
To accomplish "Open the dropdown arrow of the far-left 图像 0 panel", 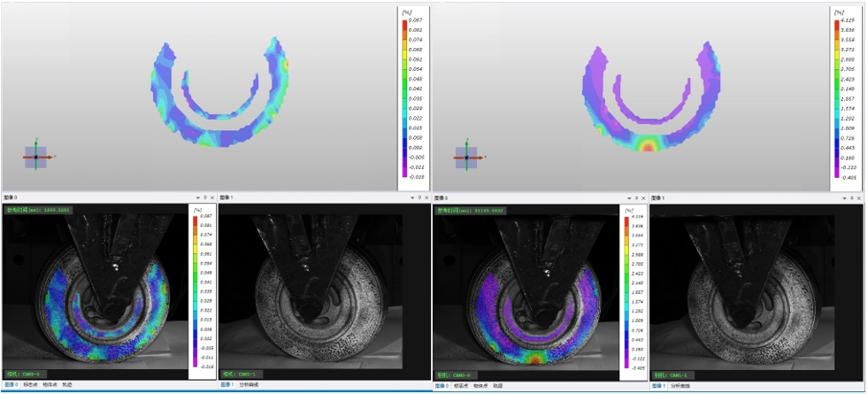I will [197, 197].
